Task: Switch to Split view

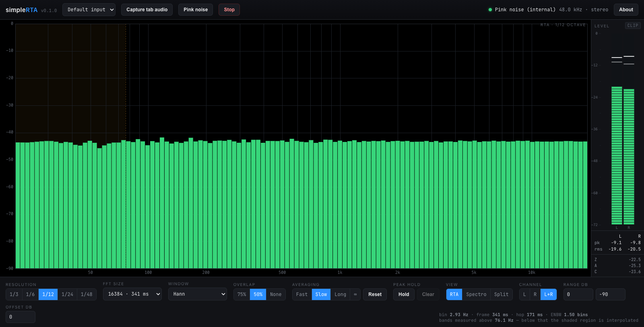Action: (501, 294)
